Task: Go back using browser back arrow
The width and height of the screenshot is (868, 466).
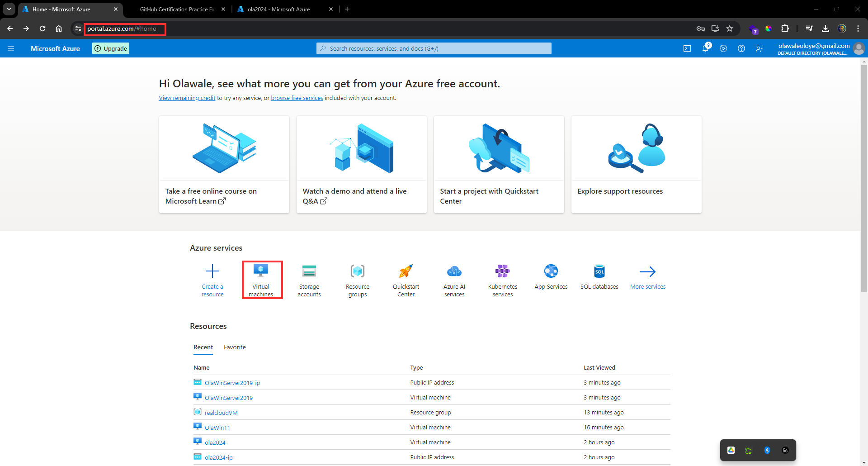Action: coord(10,29)
